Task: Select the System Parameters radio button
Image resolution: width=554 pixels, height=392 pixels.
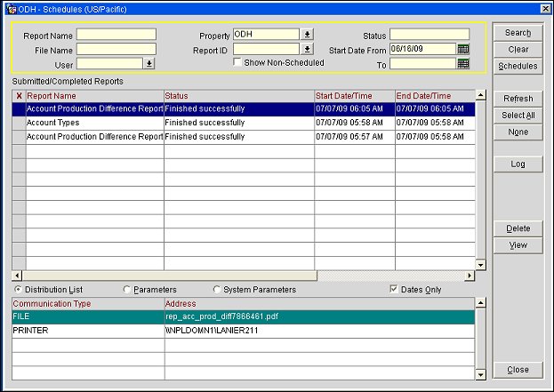Action: pyautogui.click(x=217, y=290)
